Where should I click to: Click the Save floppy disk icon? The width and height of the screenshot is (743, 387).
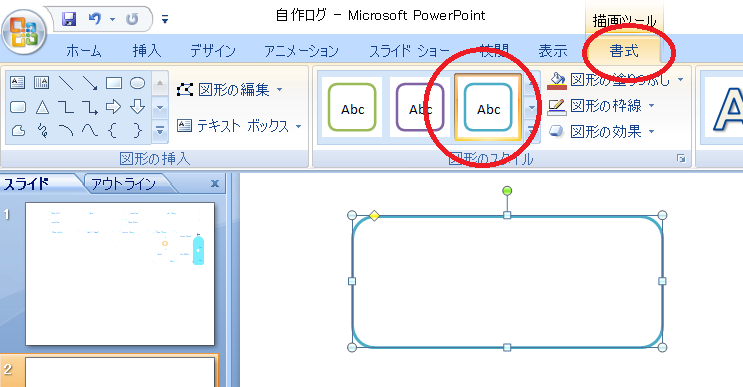pyautogui.click(x=69, y=19)
